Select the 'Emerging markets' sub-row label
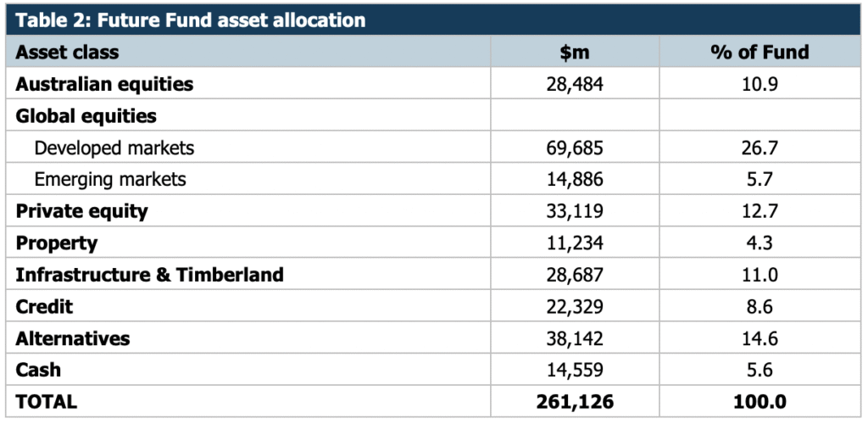The image size is (868, 424). [x=110, y=180]
